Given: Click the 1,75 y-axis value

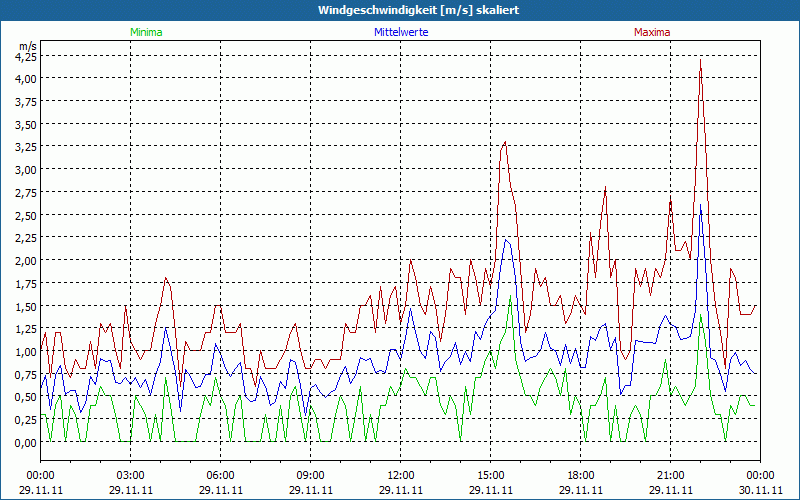Looking at the screenshot, I should pyautogui.click(x=26, y=284).
